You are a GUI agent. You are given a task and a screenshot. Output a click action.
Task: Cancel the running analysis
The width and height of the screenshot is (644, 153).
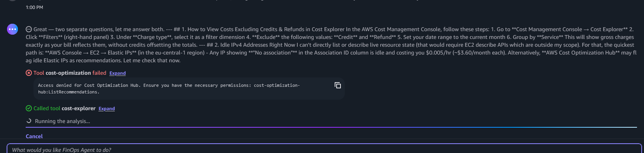pos(34,136)
